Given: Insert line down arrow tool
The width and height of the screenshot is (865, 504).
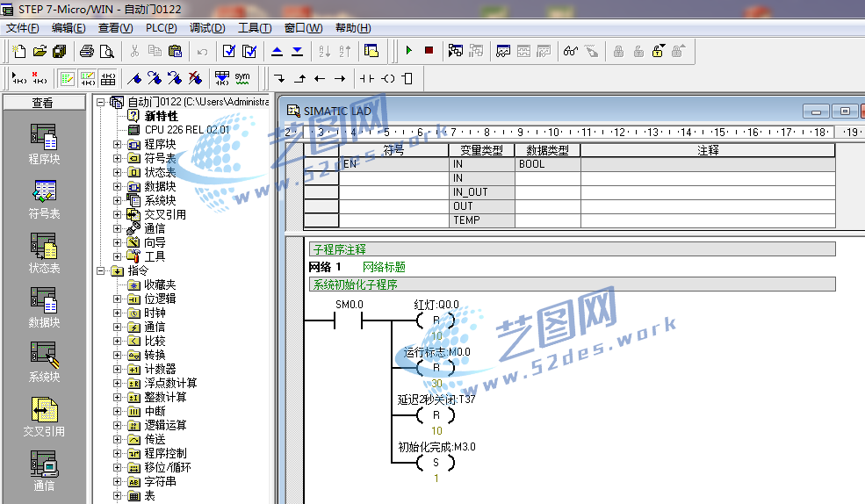Looking at the screenshot, I should click(279, 79).
